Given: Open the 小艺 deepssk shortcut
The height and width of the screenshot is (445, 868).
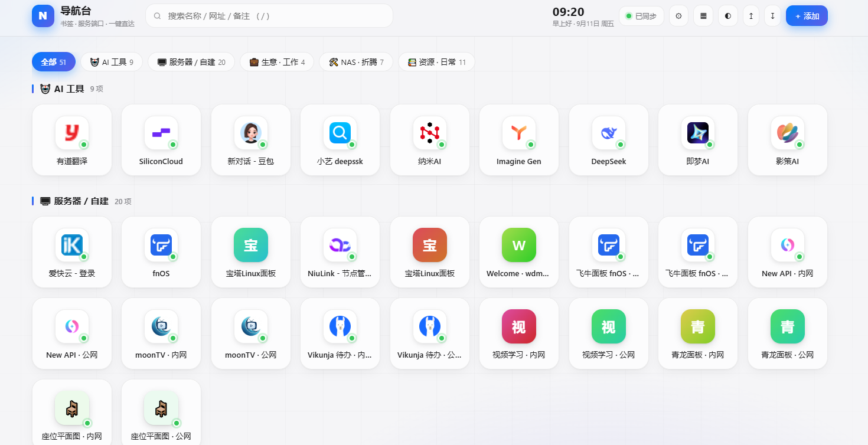Looking at the screenshot, I should (x=340, y=140).
